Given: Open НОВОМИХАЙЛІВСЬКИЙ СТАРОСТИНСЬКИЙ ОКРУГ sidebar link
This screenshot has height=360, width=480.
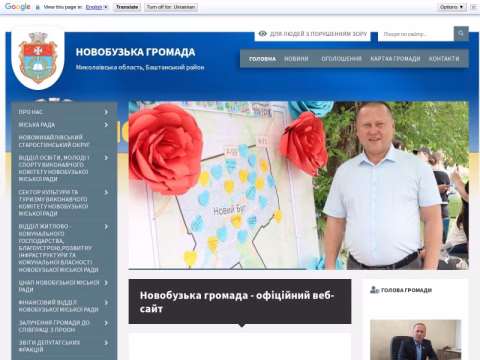Looking at the screenshot, I should tap(54, 141).
